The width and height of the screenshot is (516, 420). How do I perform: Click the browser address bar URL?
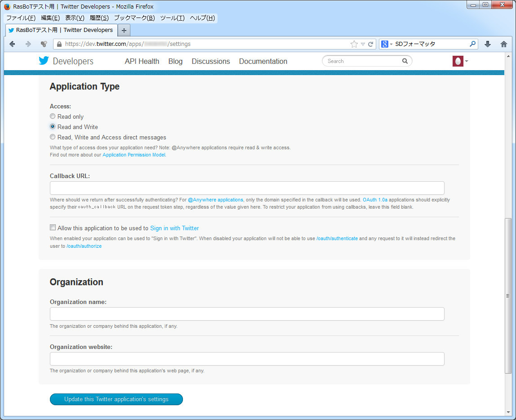(128, 44)
